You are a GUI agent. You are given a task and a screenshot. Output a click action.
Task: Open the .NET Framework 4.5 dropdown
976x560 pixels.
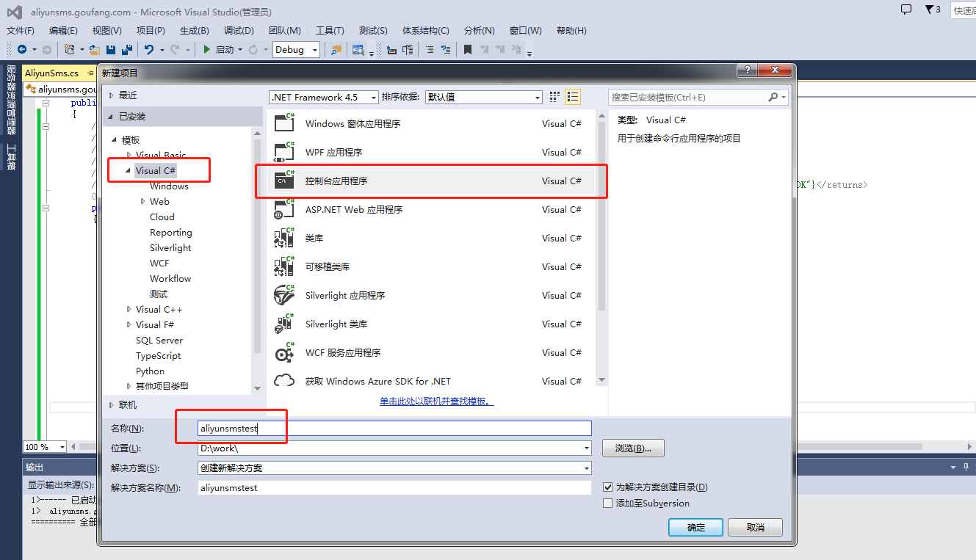click(324, 97)
